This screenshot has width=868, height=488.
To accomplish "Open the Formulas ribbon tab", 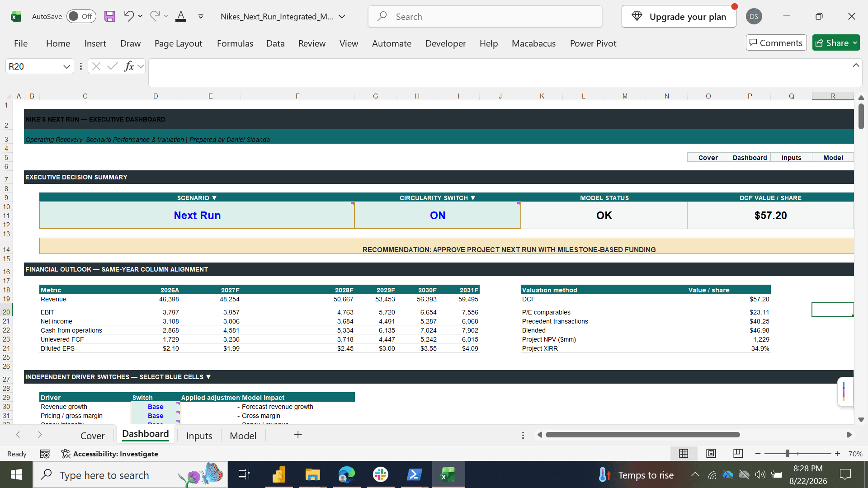I will tap(235, 43).
